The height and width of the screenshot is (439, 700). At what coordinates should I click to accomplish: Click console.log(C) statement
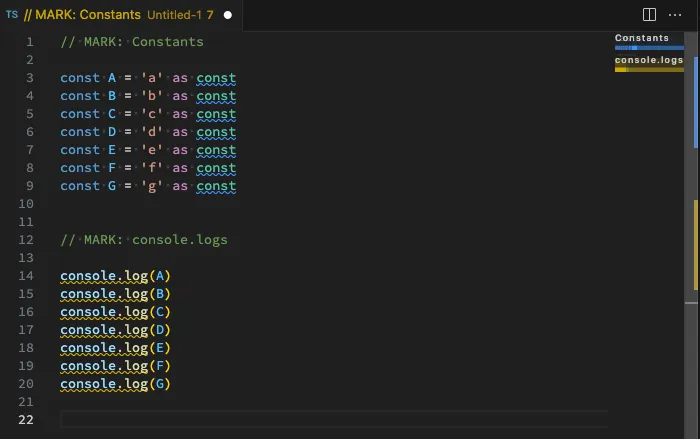coord(116,312)
